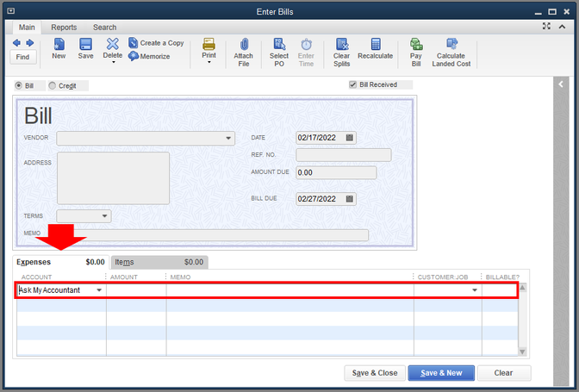Click the Delete X icon
This screenshot has height=392, width=579.
[113, 44]
